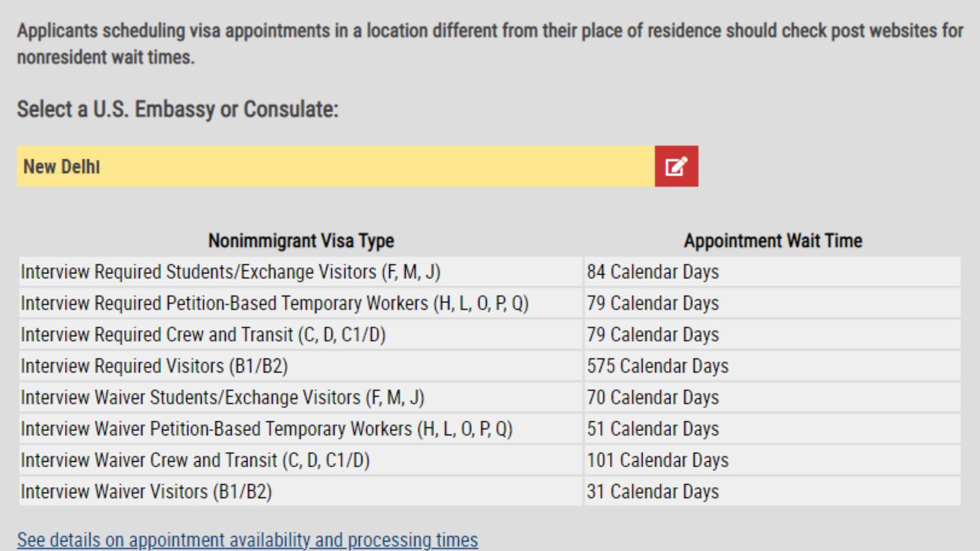This screenshot has width=980, height=551.
Task: Click the 84 Calendar Days cell
Action: (772, 272)
